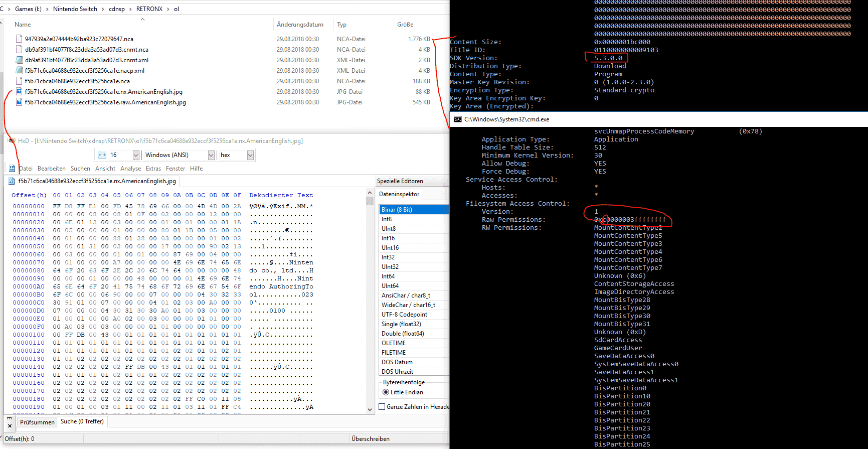Click XML icon of cnmt.xml file
Screen dimensions: 868x449
(19, 60)
